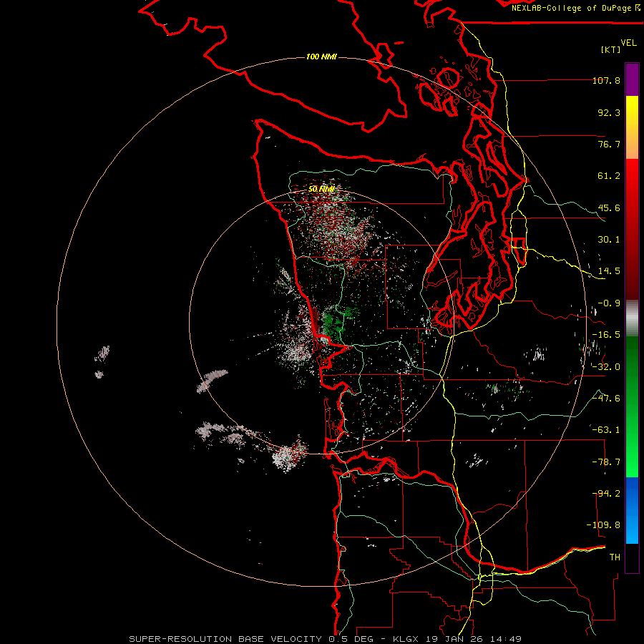
Task: Click the 14.5 velocity scale value
Action: point(609,271)
